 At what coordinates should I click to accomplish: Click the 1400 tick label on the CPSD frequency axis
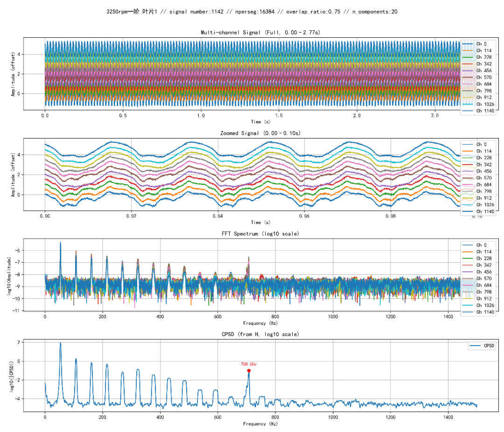(448, 416)
